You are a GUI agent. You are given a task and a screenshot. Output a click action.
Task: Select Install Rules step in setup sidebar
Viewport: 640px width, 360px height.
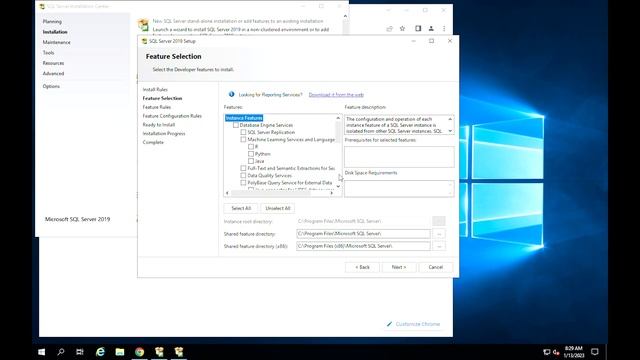155,89
